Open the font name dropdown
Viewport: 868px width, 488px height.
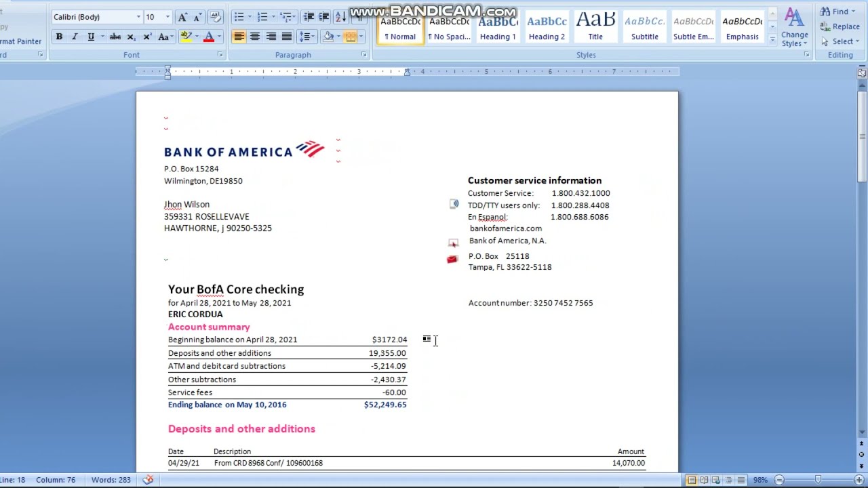[138, 17]
